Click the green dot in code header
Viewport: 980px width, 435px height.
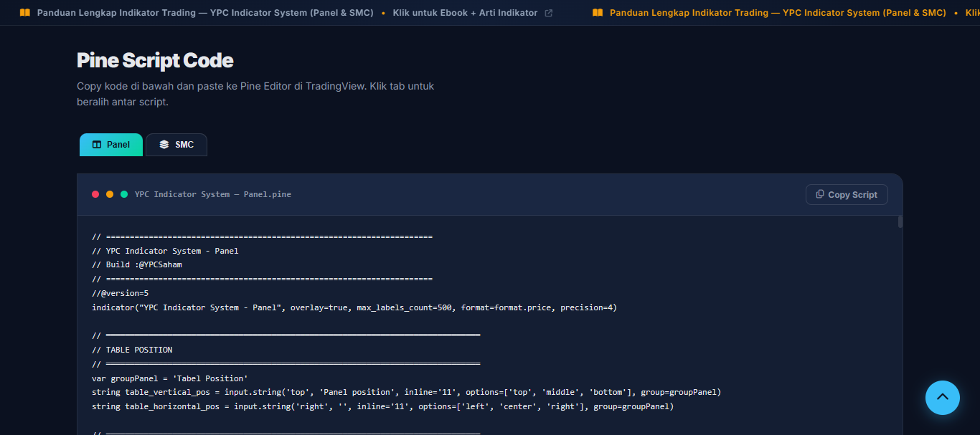coord(124,194)
